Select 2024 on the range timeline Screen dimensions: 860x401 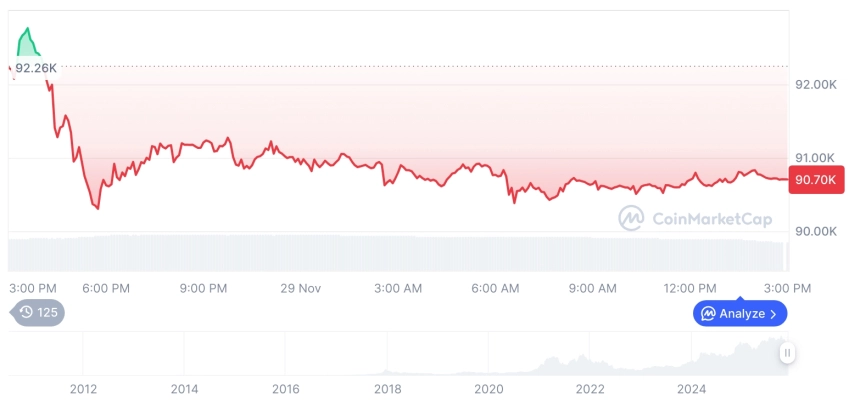691,389
